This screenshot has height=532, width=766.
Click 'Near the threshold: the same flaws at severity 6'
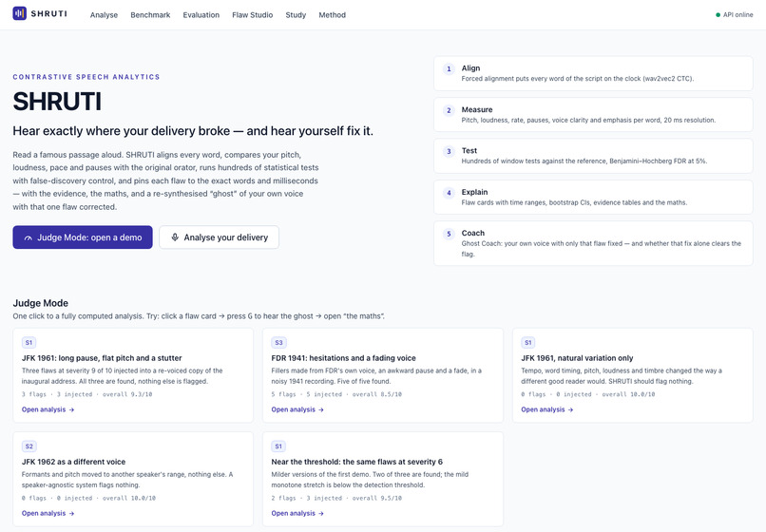356,462
